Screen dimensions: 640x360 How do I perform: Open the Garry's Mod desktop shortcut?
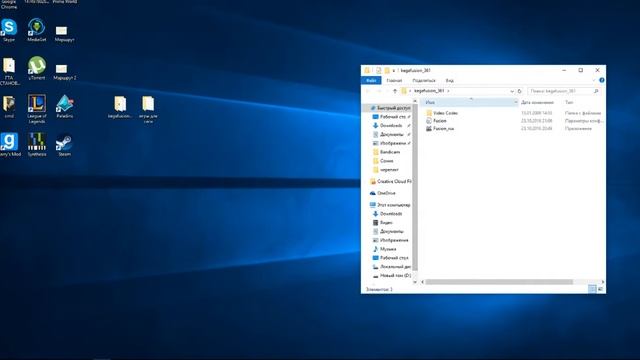coord(9,144)
